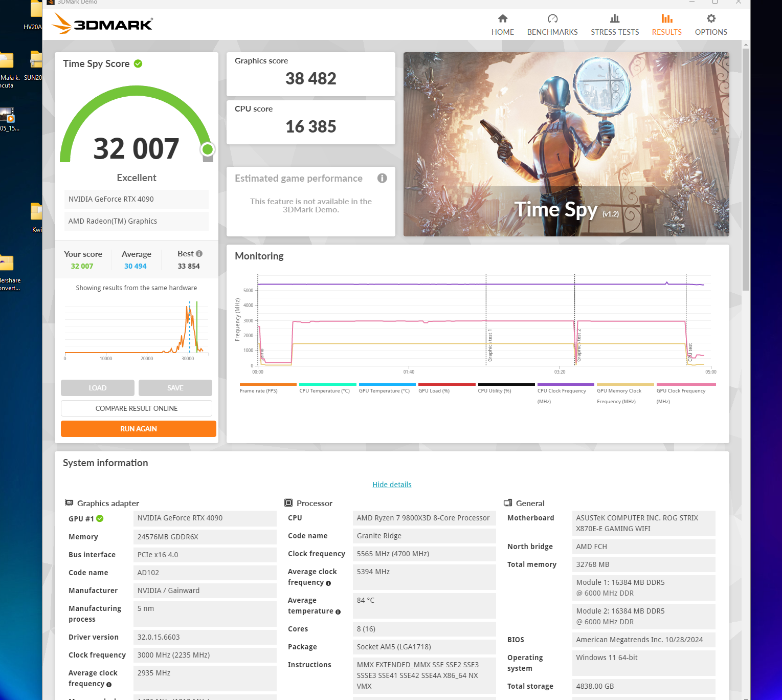
Task: Open the Benchmarks gauge icon
Action: point(552,19)
